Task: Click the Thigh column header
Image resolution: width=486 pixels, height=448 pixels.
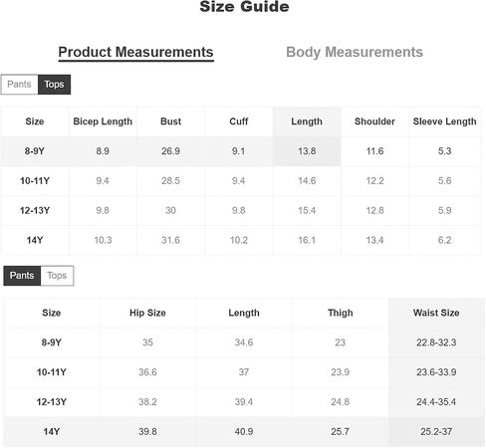Action: pos(341,313)
